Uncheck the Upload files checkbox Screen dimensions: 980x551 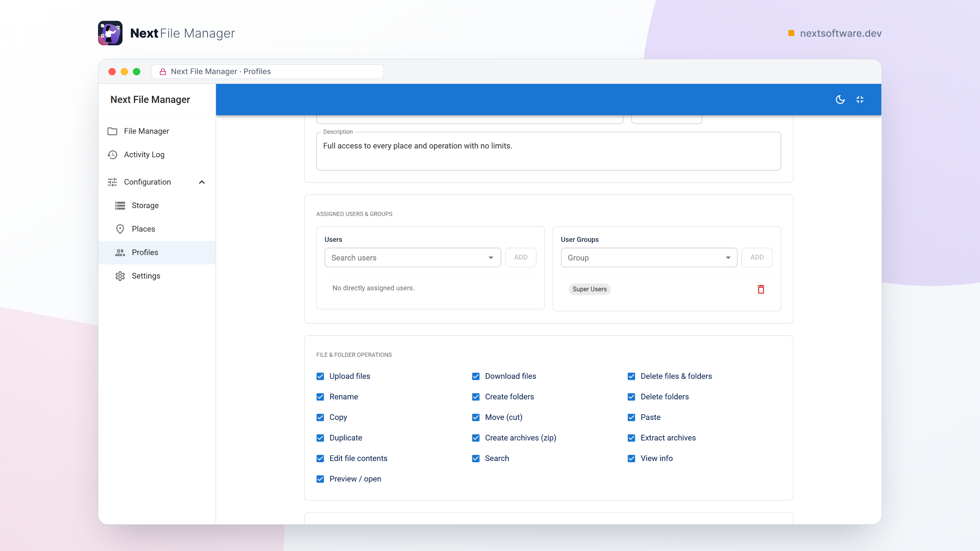320,377
